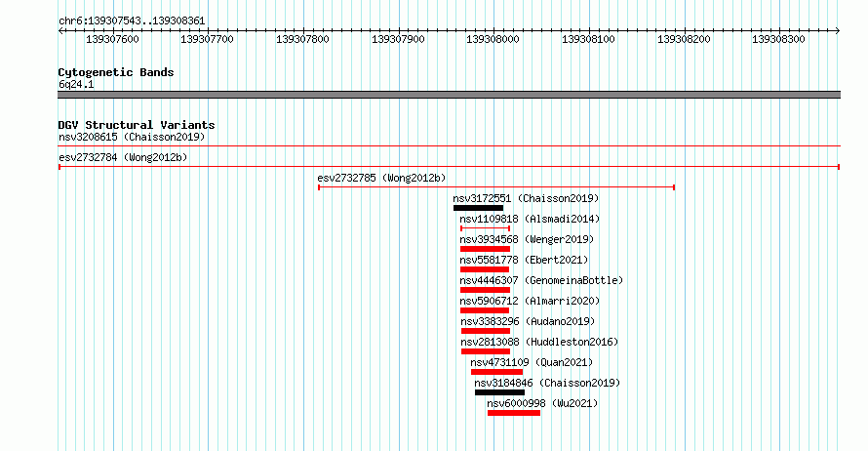The width and height of the screenshot is (868, 451).
Task: Click the Cytogenetic Bands track title
Action: click(x=116, y=72)
